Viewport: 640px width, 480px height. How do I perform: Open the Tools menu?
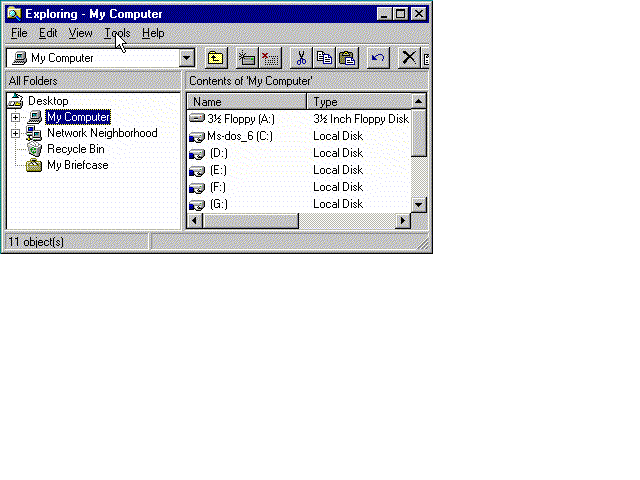coord(117,33)
